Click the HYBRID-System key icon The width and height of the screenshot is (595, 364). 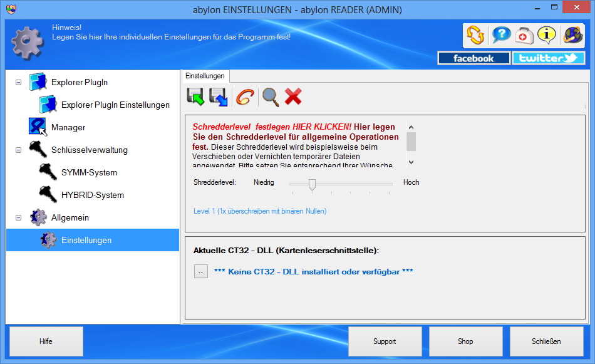click(x=48, y=194)
